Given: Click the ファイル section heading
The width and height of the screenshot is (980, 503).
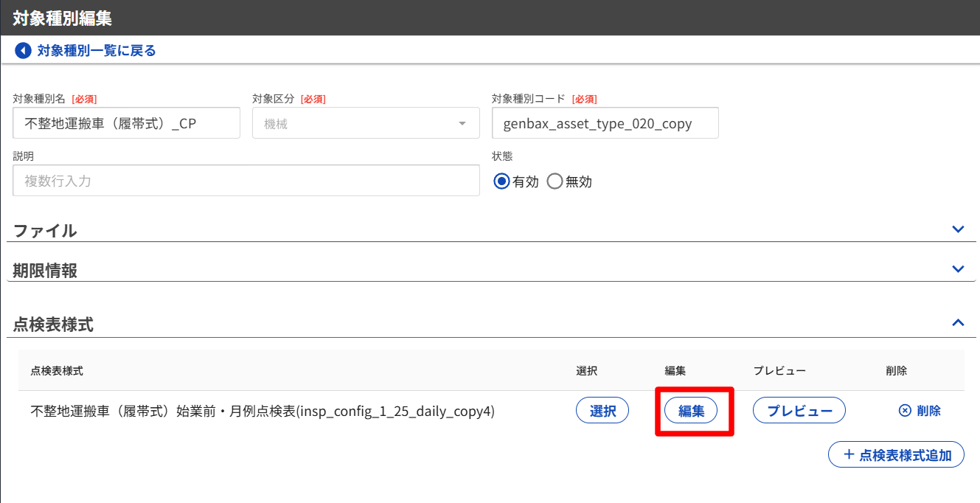Looking at the screenshot, I should coord(45,231).
